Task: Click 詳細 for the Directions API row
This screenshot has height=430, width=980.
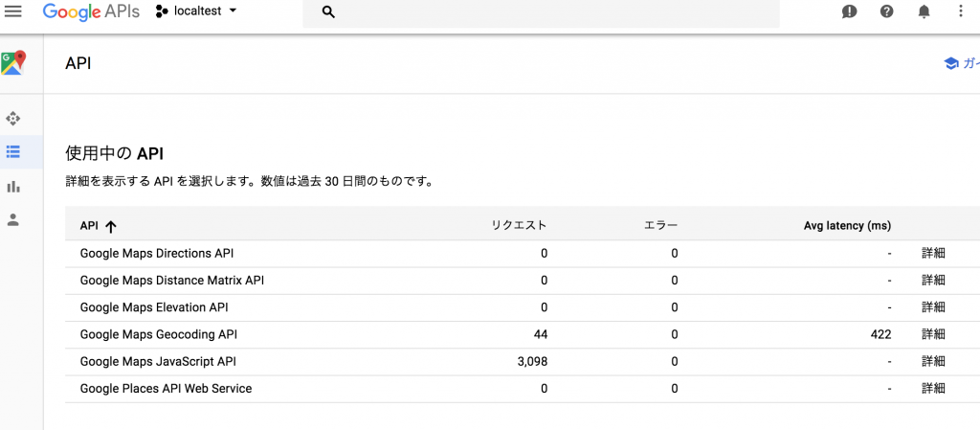Action: [x=933, y=253]
